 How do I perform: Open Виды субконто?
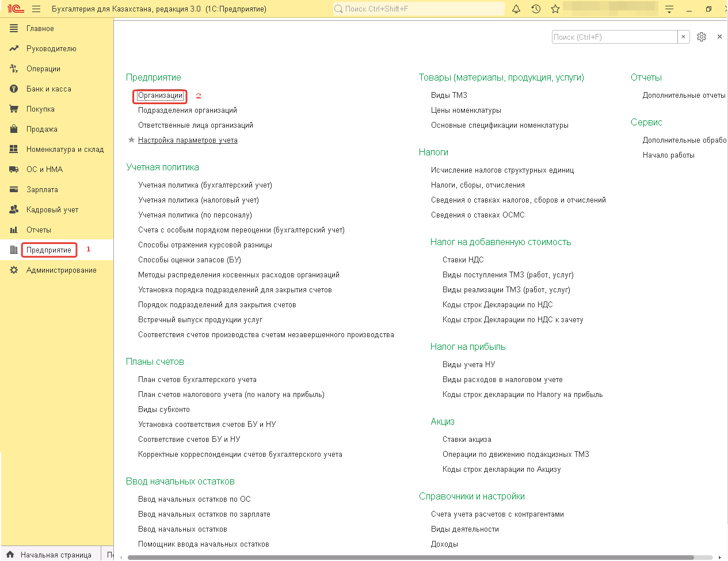[x=164, y=410]
